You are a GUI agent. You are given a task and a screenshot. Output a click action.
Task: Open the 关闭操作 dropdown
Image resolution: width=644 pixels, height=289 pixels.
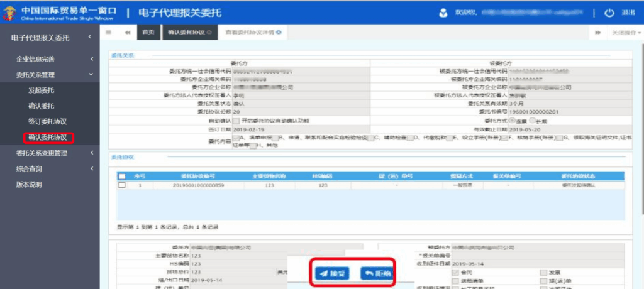[x=627, y=33]
